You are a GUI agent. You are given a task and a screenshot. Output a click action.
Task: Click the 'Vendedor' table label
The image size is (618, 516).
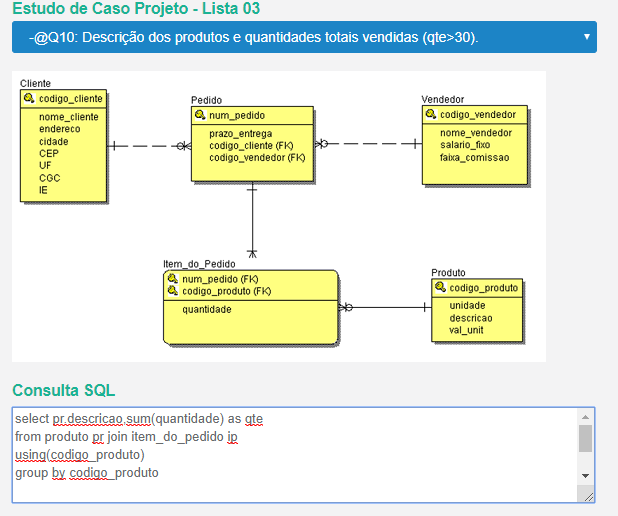443,99
